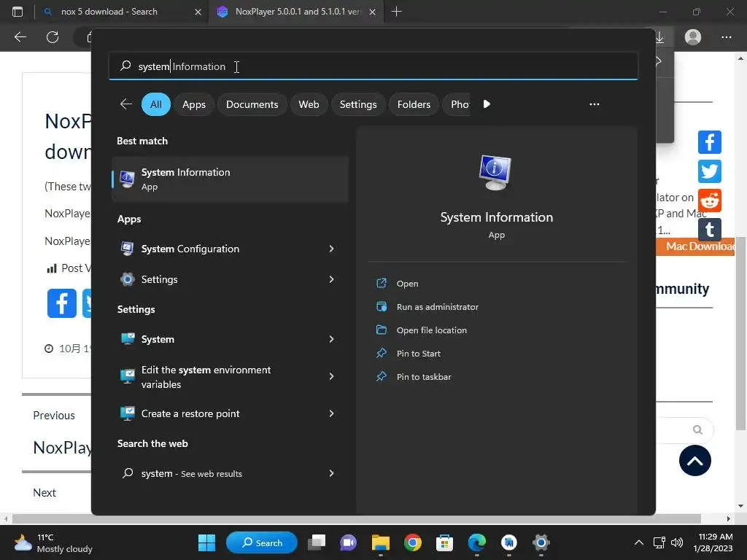Open the clock showing 11:29 AM
Screen dimensions: 747x560
click(713, 542)
